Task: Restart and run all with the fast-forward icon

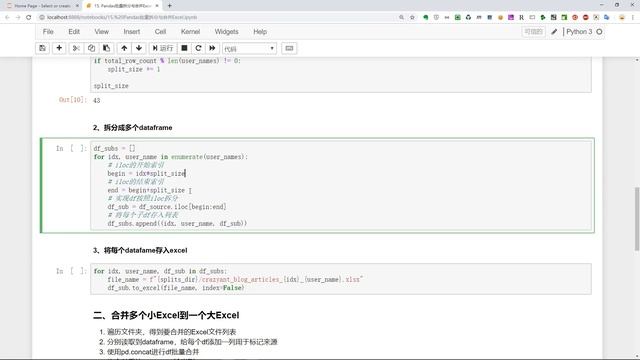Action: click(212, 48)
